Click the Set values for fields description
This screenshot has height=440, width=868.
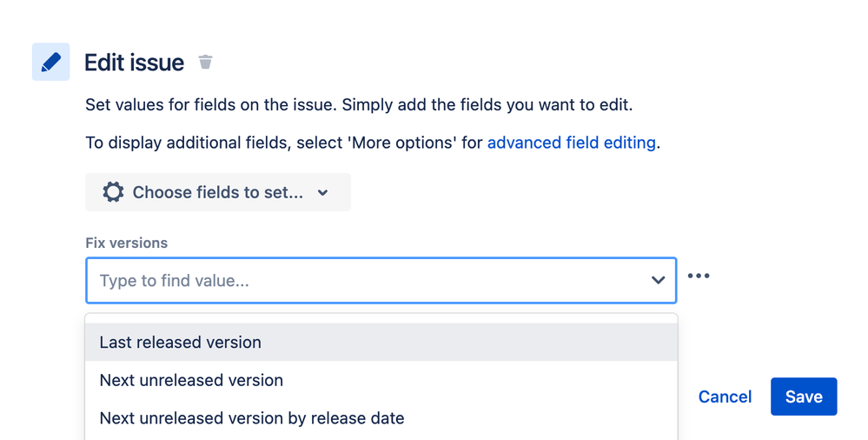[x=359, y=104]
